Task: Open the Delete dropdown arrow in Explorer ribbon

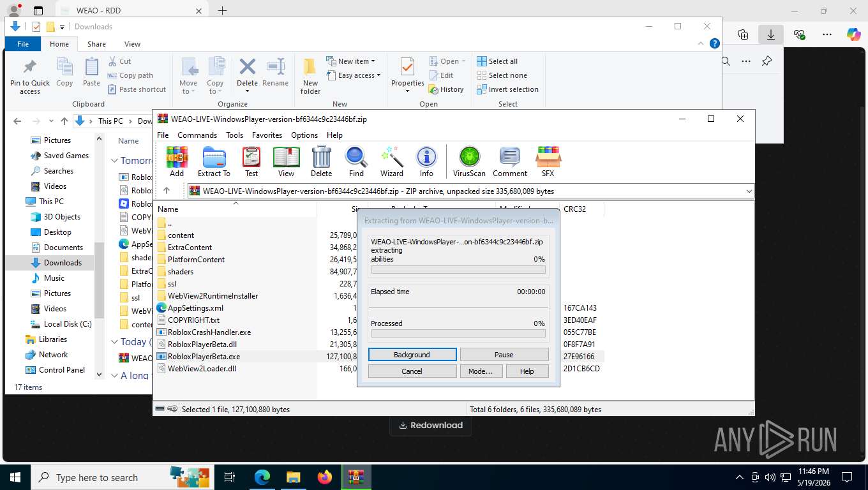Action: [x=247, y=91]
